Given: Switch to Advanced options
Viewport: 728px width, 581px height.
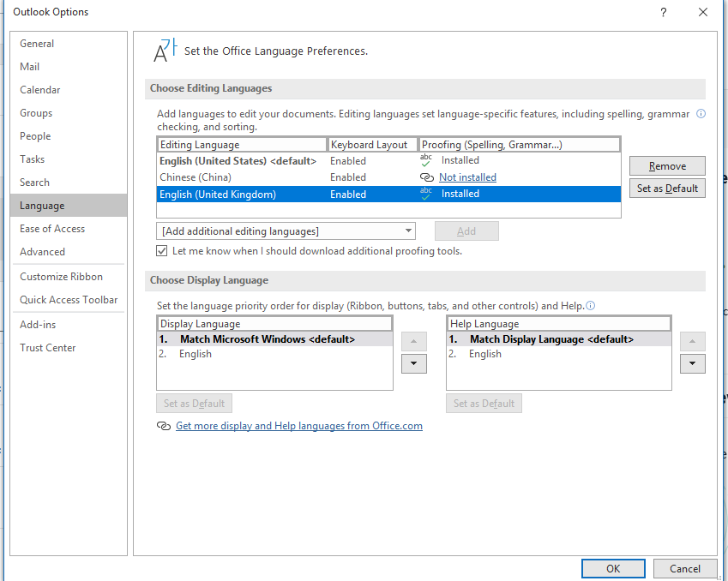Looking at the screenshot, I should pyautogui.click(x=69, y=252).
